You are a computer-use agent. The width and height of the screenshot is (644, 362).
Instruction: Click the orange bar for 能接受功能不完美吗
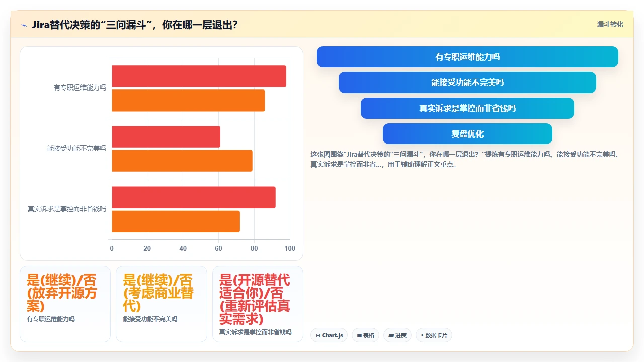pos(182,161)
